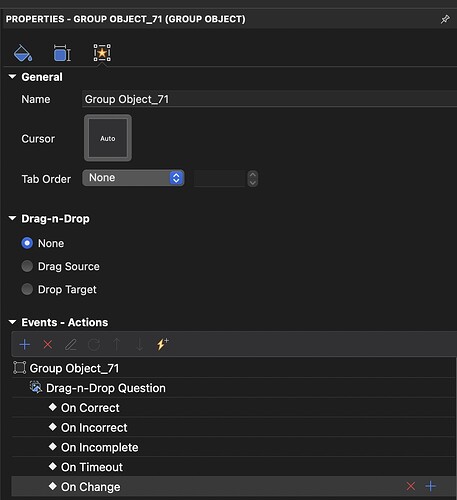This screenshot has width=457, height=500.
Task: Add a new event with plus icon
Action: pos(25,344)
